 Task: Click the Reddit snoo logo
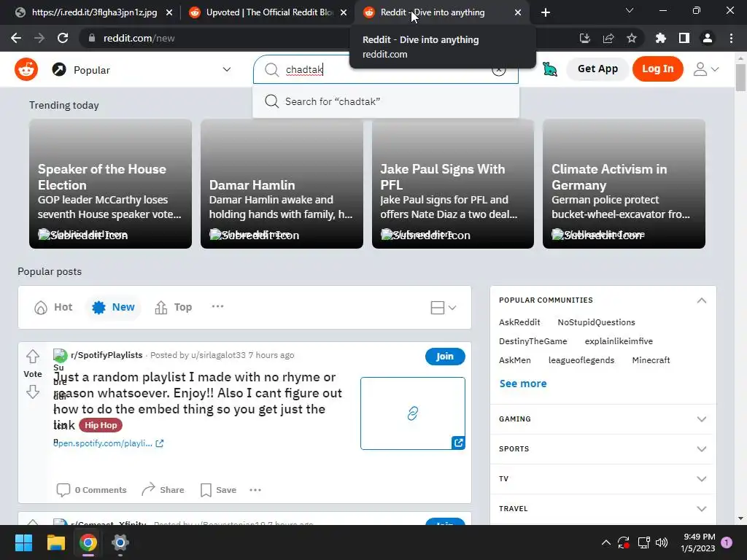pyautogui.click(x=26, y=69)
